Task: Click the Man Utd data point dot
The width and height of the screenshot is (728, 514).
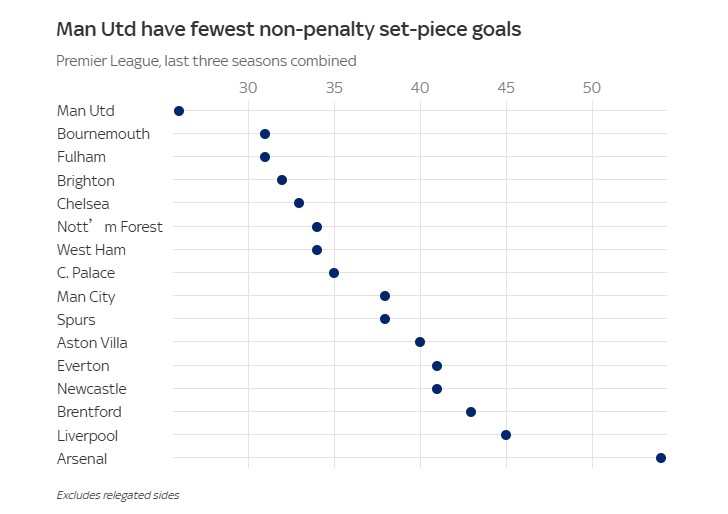Action: [x=179, y=111]
